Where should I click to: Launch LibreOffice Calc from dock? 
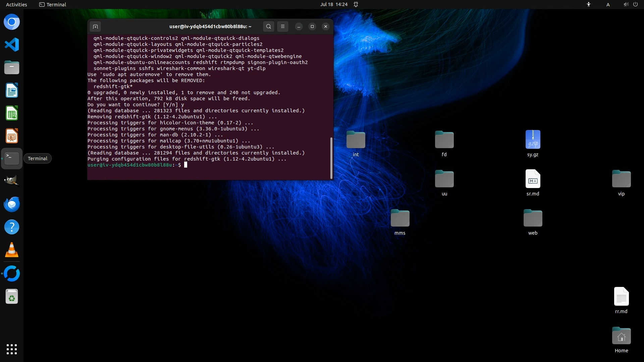[x=12, y=113]
